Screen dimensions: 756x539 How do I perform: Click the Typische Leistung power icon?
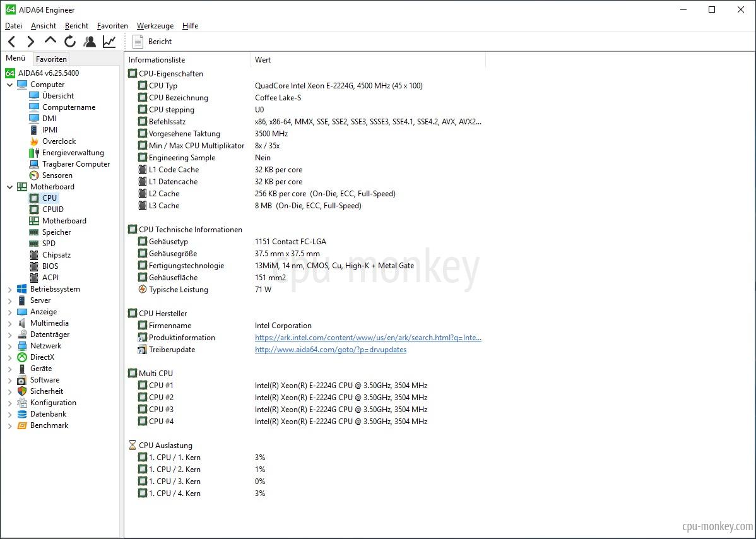pos(142,289)
